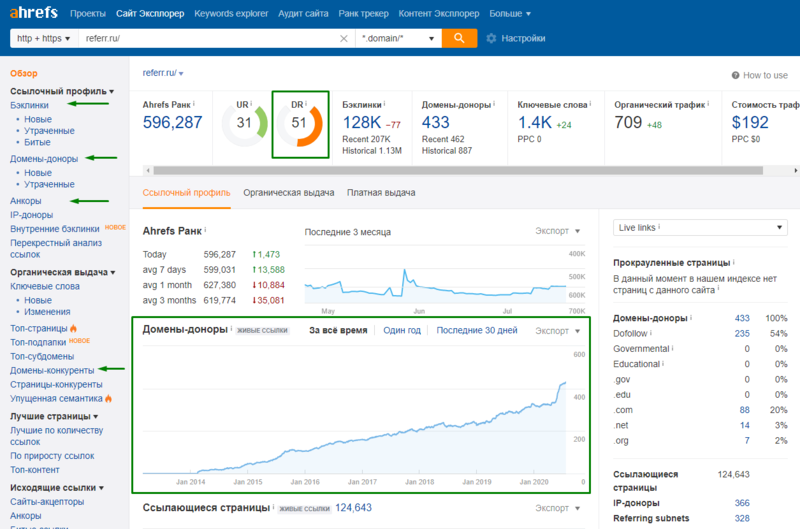800x529 pixels.
Task: Select the Ссылочный профиль tab
Action: [186, 193]
